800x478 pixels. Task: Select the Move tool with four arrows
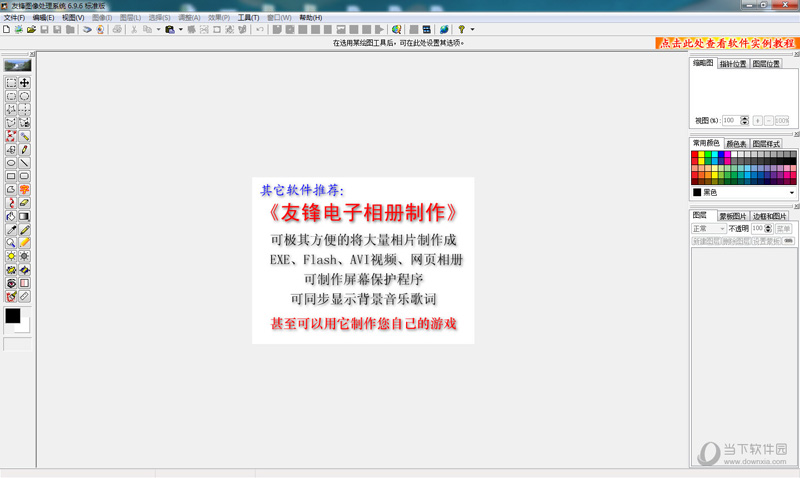[24, 83]
